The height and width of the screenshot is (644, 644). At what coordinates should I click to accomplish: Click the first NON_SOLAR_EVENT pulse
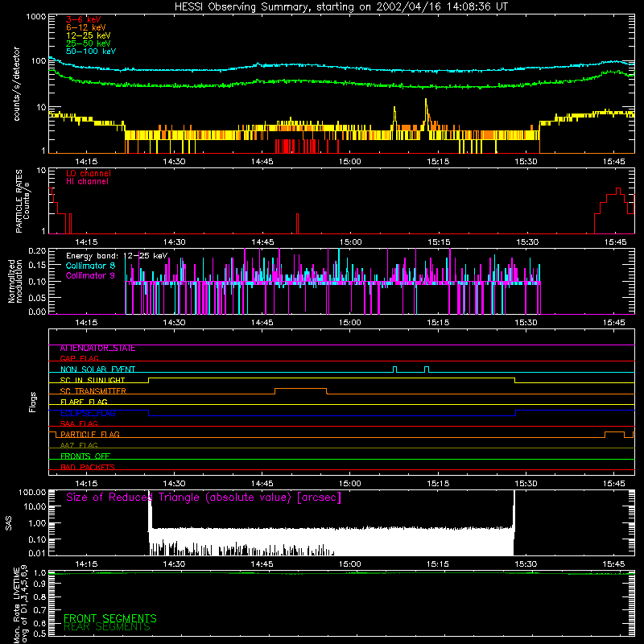click(x=394, y=369)
